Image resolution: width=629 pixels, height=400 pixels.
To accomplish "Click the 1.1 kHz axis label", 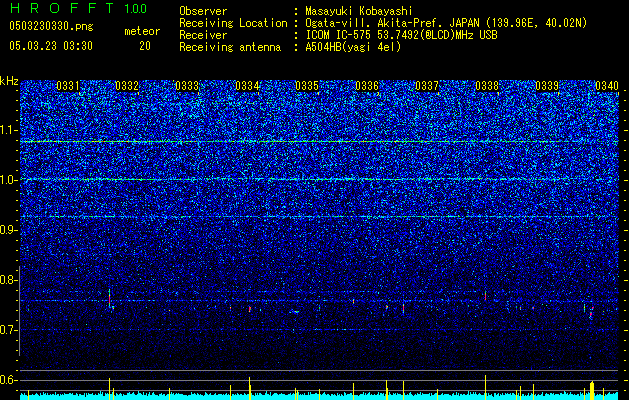I will point(9,130).
